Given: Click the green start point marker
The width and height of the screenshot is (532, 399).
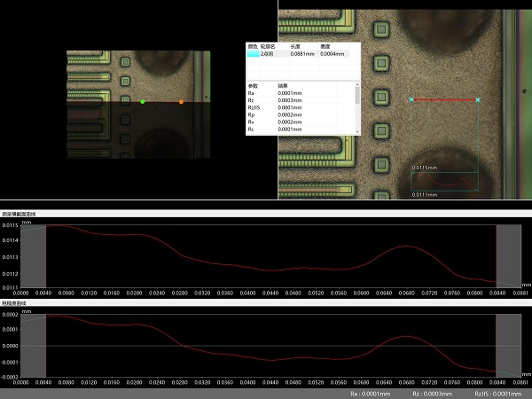Looking at the screenshot, I should tap(143, 102).
